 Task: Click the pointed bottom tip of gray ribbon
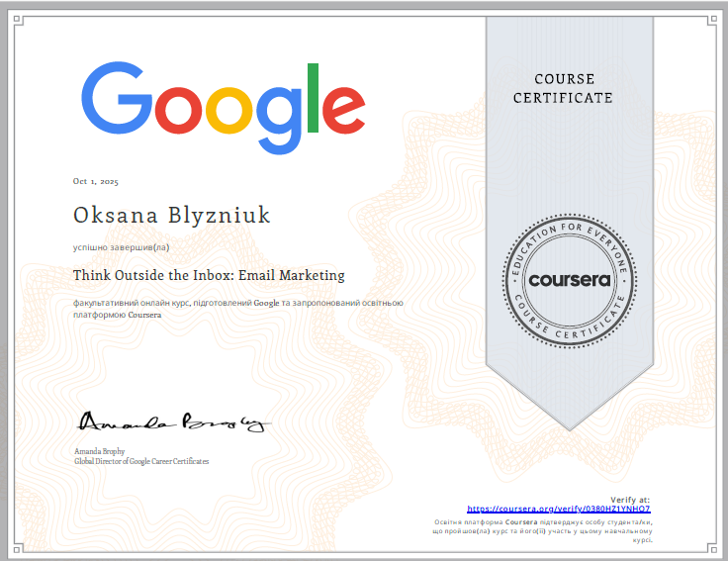tap(572, 423)
